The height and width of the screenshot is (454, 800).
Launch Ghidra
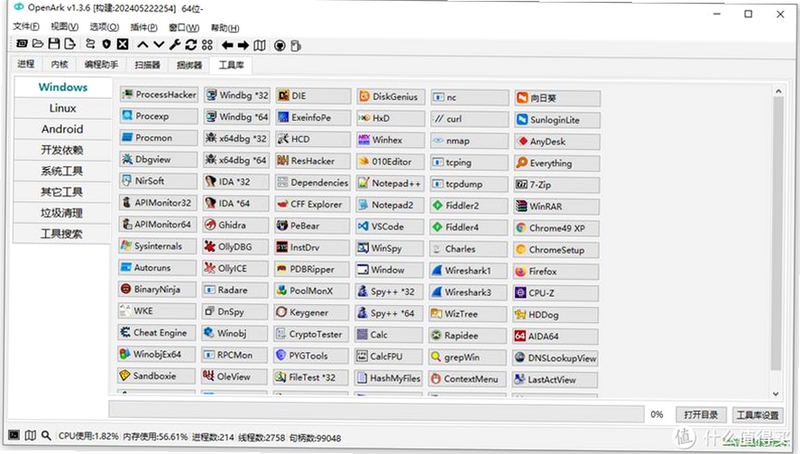click(x=235, y=225)
